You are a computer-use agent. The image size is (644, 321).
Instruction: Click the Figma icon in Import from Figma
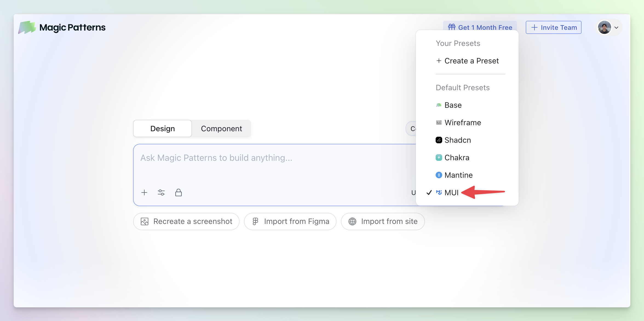click(255, 221)
